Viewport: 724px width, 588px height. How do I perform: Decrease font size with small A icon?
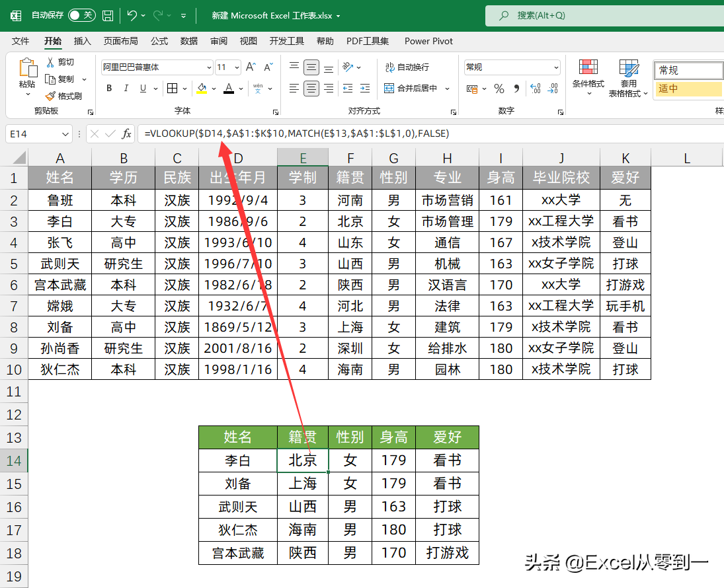(268, 67)
